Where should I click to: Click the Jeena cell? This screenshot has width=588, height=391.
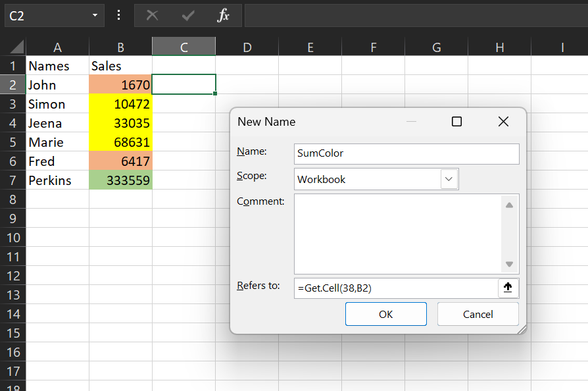point(57,123)
